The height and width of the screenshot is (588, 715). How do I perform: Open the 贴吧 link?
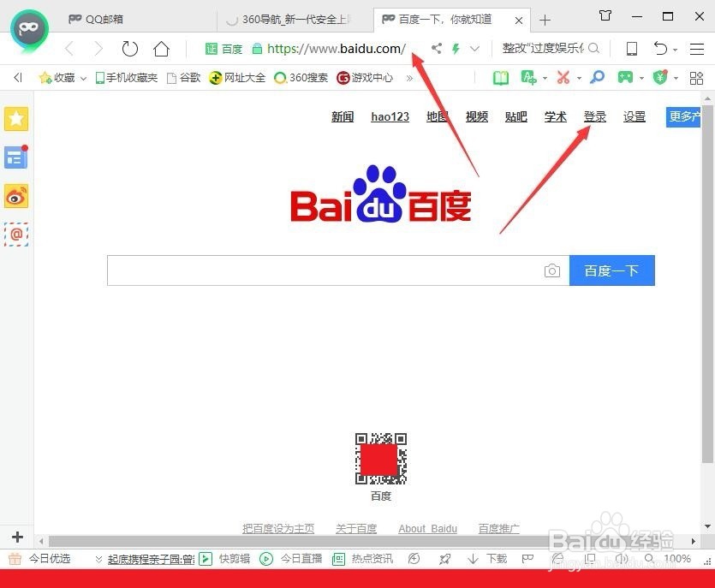click(x=515, y=116)
